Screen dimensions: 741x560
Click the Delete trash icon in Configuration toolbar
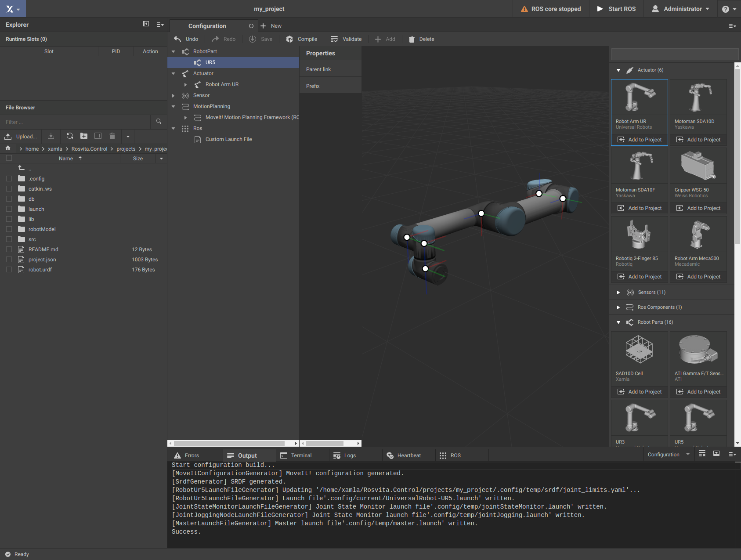[x=412, y=39]
